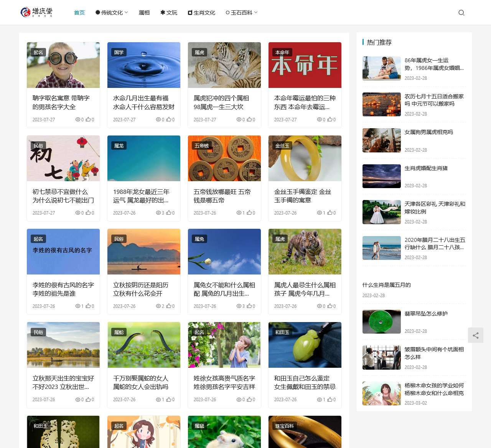This screenshot has width=491, height=448.
Task: Open sidebar link 86年属虎女一生运势
Action: (x=434, y=64)
